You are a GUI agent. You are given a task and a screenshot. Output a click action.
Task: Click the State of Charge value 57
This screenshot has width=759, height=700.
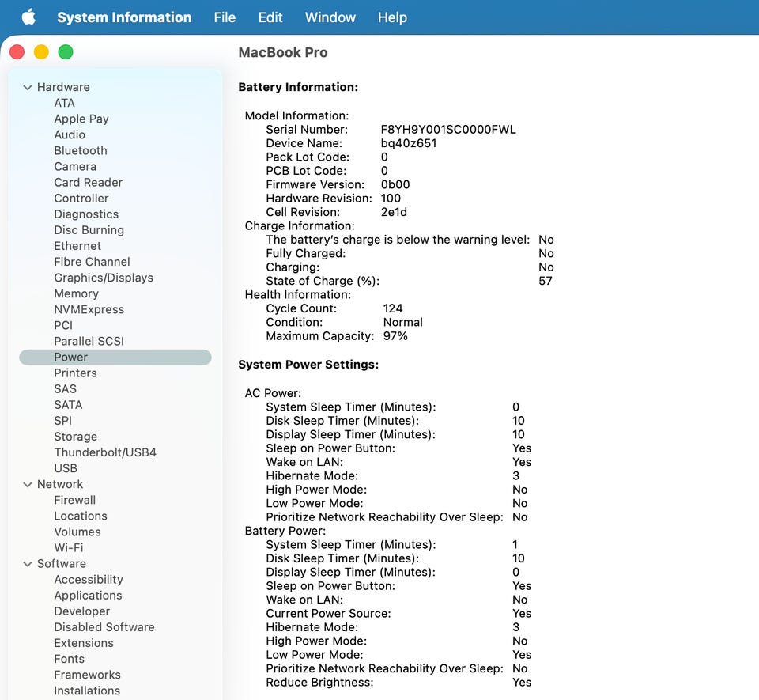[545, 282]
